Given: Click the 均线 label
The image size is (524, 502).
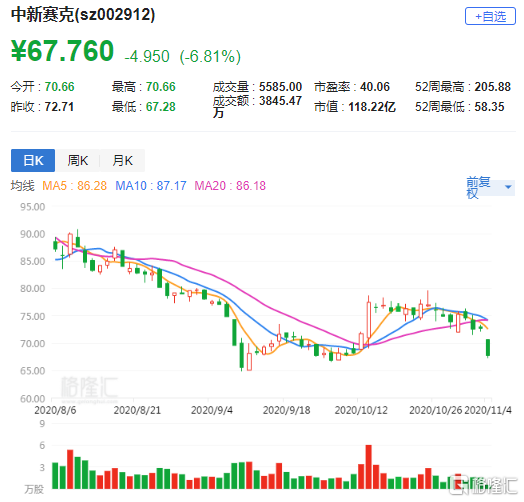Looking at the screenshot, I should (22, 185).
